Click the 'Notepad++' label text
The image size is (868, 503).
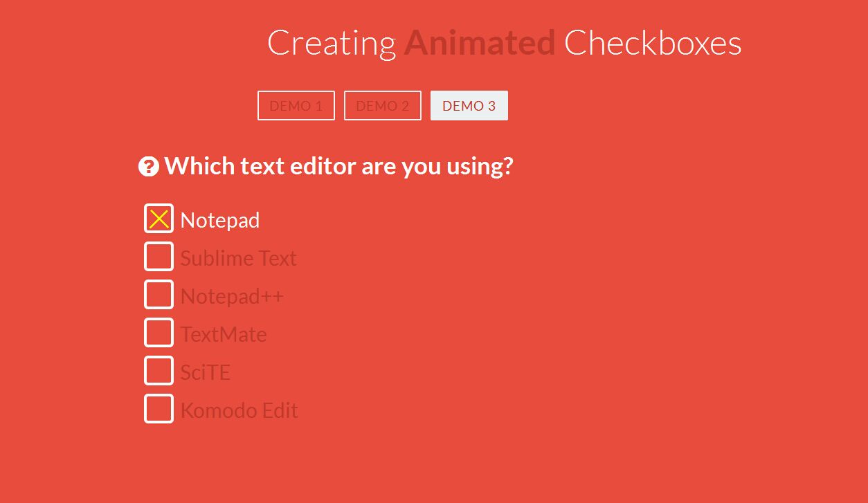(x=232, y=296)
